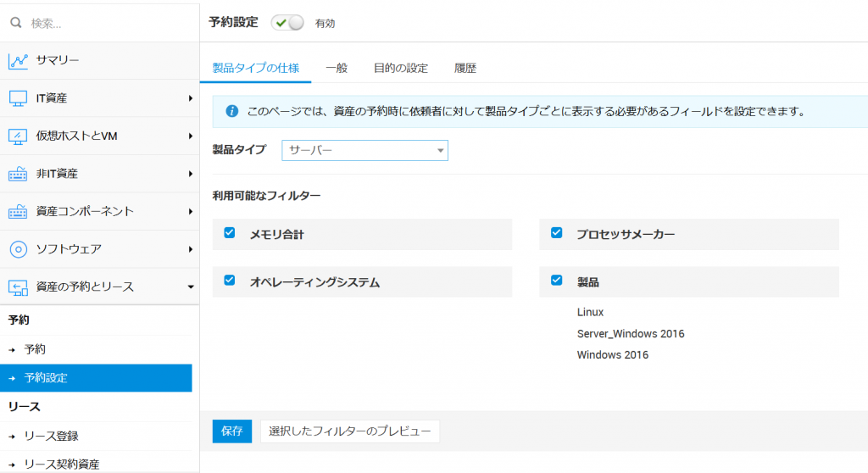Uncheck the プロセッサメーカー checkbox
This screenshot has height=473, width=868.
(556, 233)
